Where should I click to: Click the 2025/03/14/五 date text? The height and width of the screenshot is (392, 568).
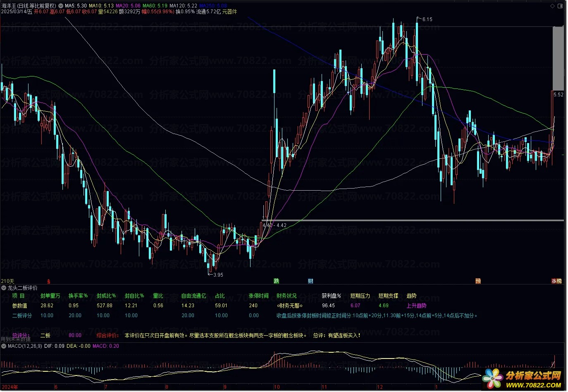(17, 12)
